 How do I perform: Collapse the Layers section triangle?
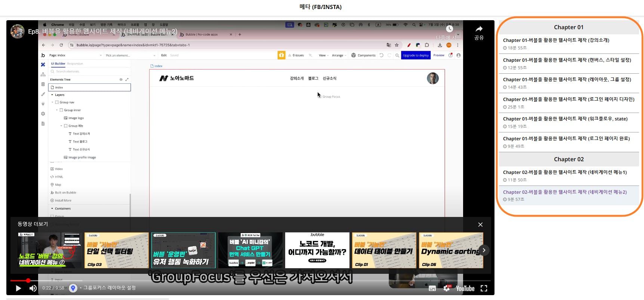pos(52,95)
